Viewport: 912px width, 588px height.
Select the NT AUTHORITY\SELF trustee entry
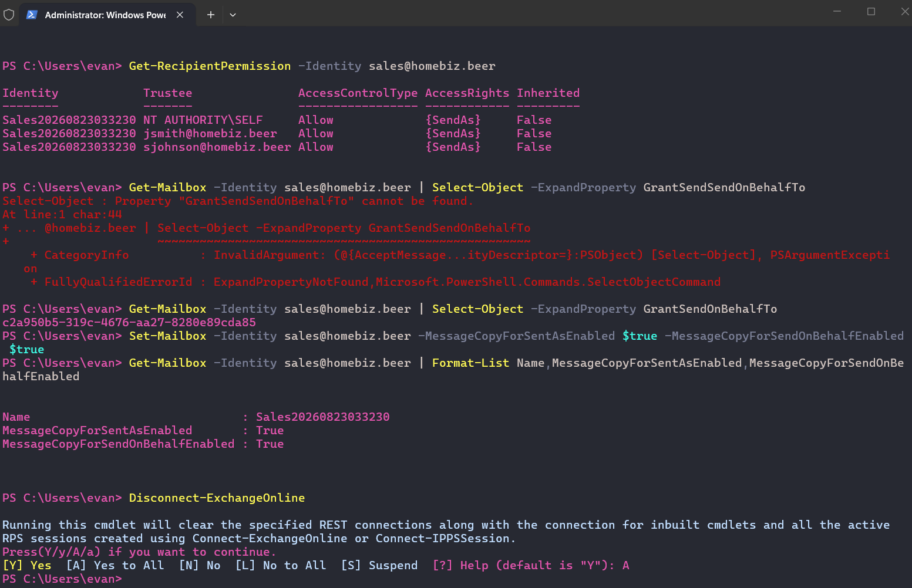[x=203, y=120]
